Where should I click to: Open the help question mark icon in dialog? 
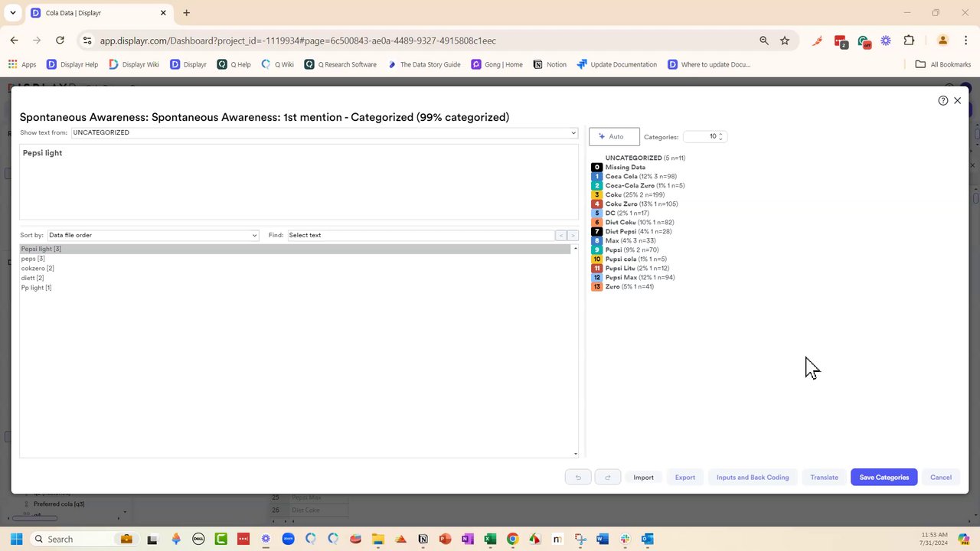(x=943, y=100)
